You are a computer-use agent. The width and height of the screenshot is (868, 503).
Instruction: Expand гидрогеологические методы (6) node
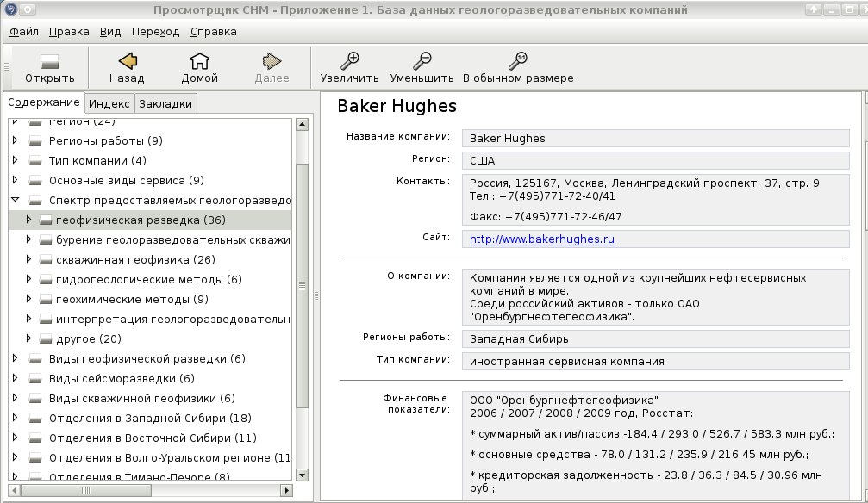pos(28,279)
